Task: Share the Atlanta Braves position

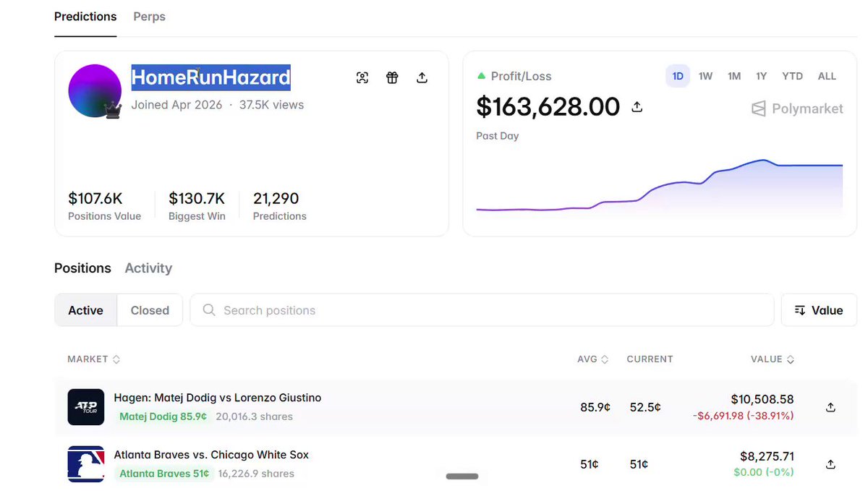Action: click(x=830, y=464)
